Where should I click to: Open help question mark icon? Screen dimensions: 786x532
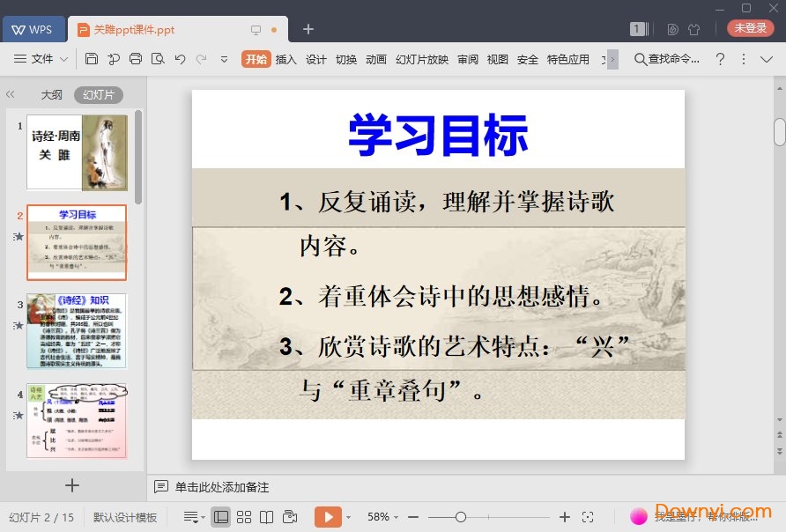(x=720, y=59)
